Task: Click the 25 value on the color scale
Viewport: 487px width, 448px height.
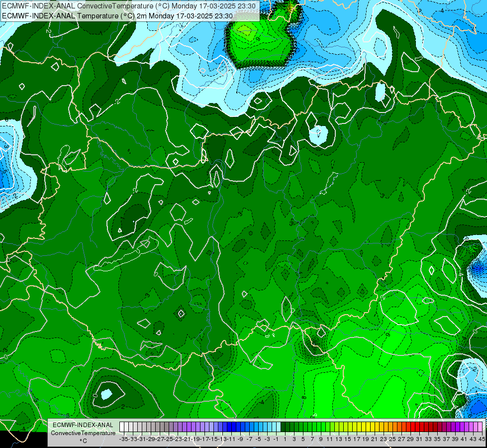Action: (392, 439)
